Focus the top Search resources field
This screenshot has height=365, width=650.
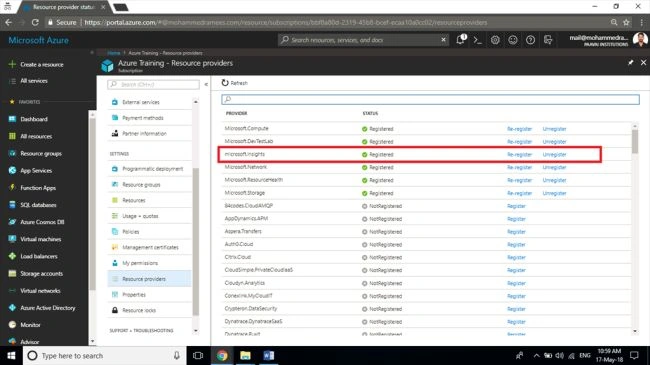pos(363,40)
